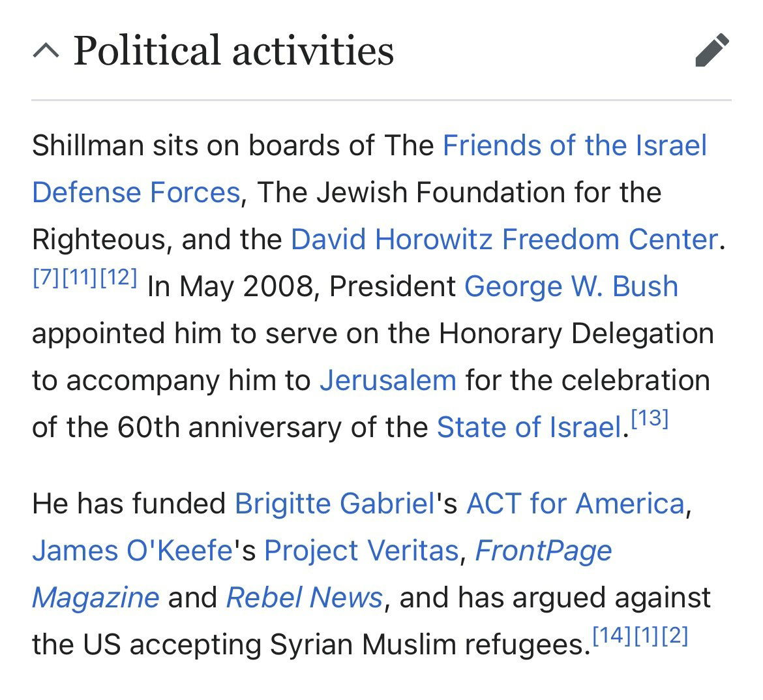
Task: Jump to footnote 13
Action: tap(650, 419)
